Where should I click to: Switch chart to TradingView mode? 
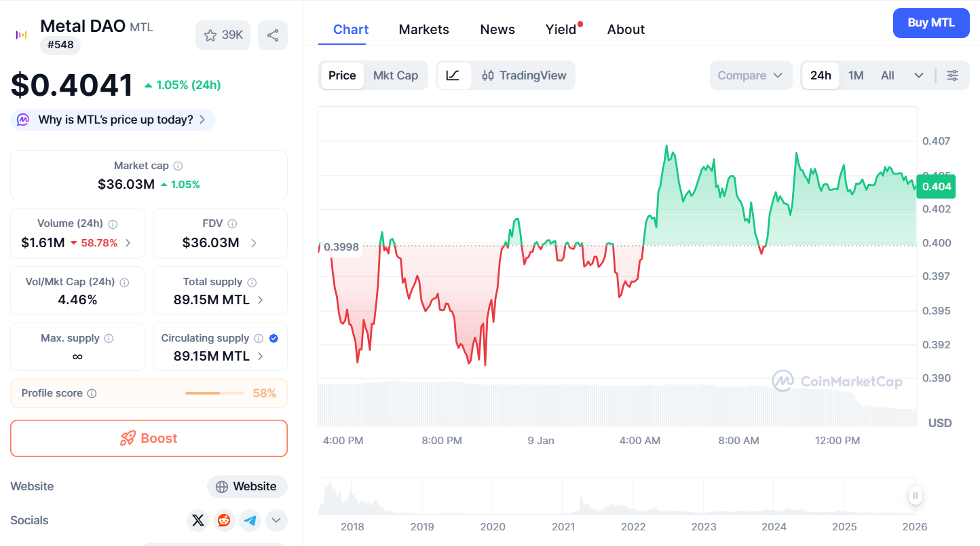point(524,75)
